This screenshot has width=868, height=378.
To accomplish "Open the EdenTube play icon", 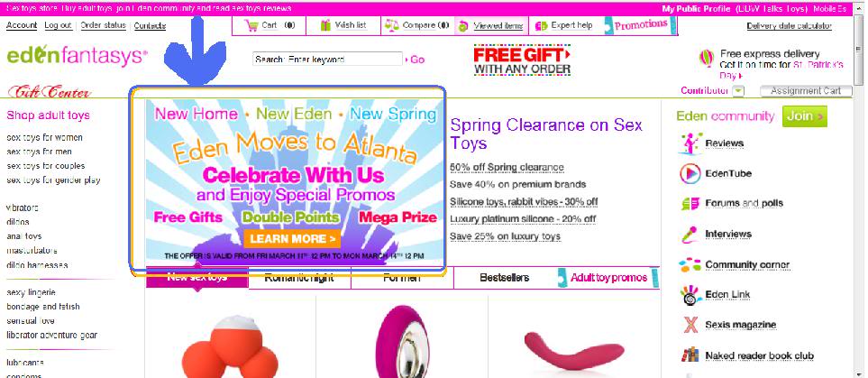I will pyautogui.click(x=690, y=173).
